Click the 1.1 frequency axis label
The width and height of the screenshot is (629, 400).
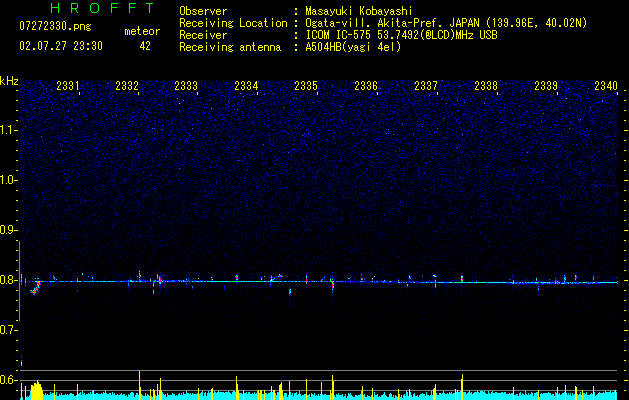8,130
